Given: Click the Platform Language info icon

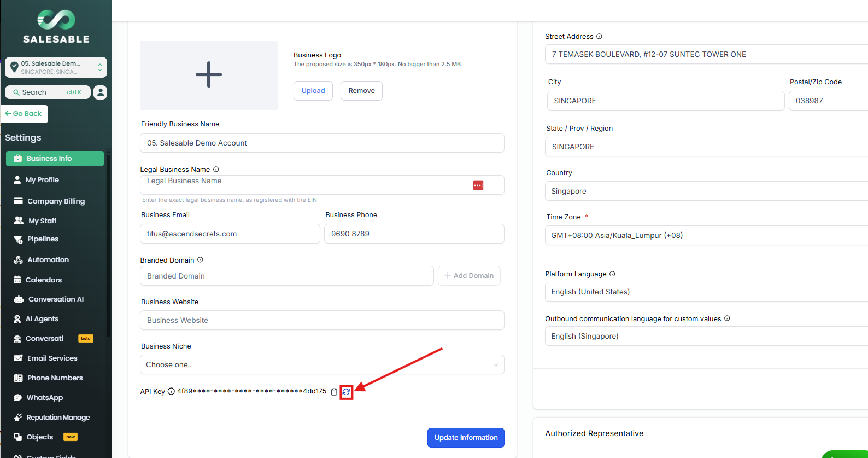Looking at the screenshot, I should pos(612,274).
